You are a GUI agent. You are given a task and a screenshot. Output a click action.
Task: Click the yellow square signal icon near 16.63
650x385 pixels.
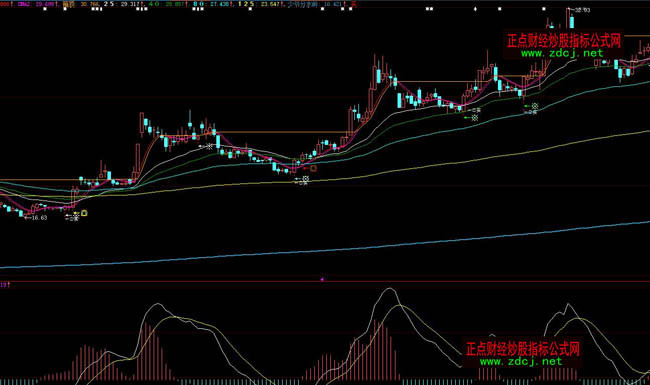click(85, 213)
